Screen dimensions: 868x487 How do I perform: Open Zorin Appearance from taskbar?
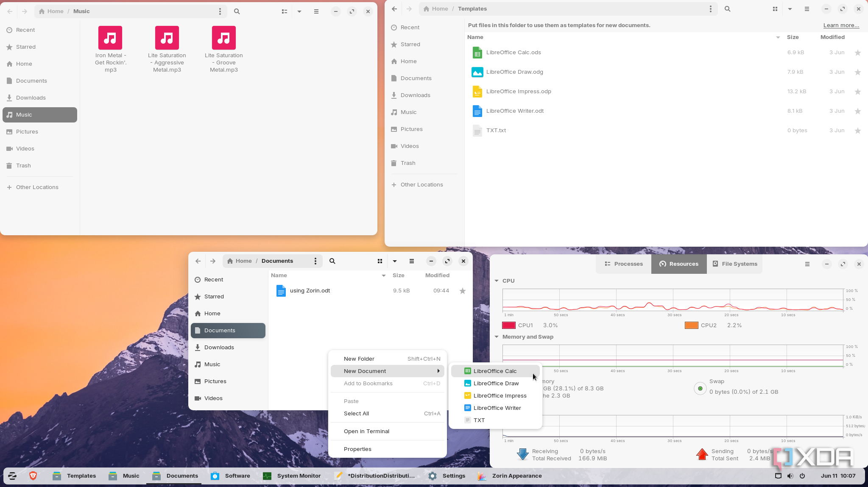tap(510, 476)
